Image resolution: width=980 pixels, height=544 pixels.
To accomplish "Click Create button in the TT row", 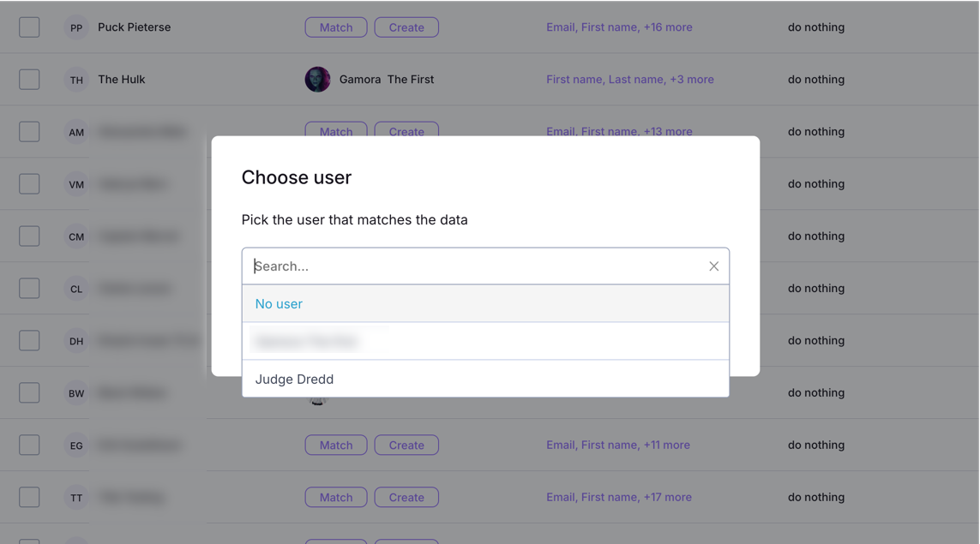I will click(406, 498).
